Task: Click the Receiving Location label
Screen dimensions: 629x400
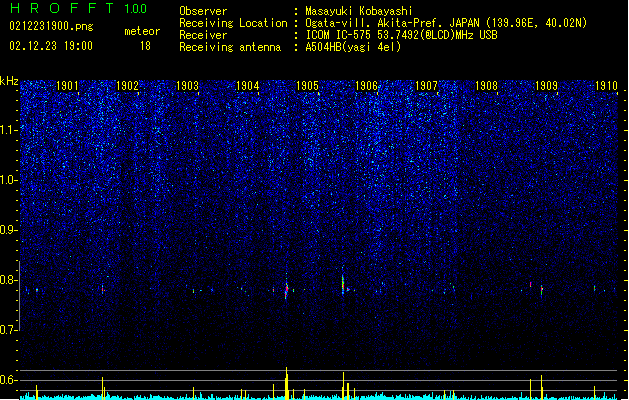Action: tap(233, 23)
